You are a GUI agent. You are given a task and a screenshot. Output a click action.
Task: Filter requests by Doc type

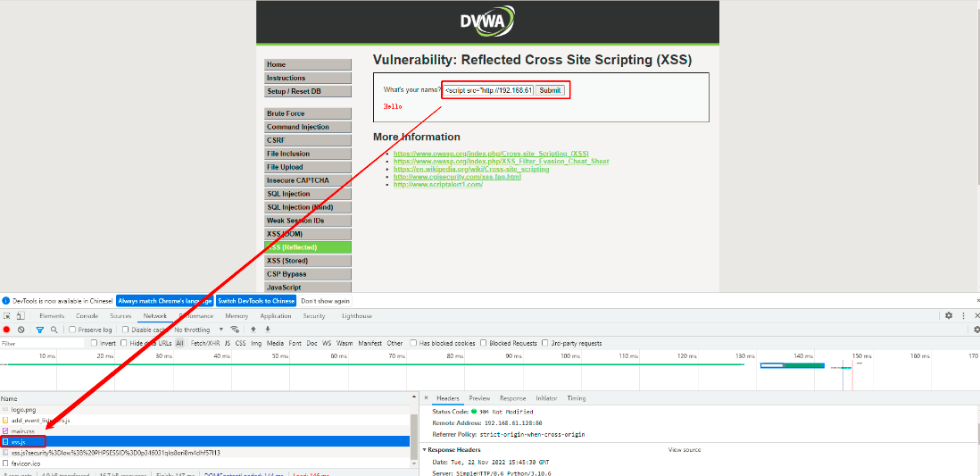click(311, 343)
